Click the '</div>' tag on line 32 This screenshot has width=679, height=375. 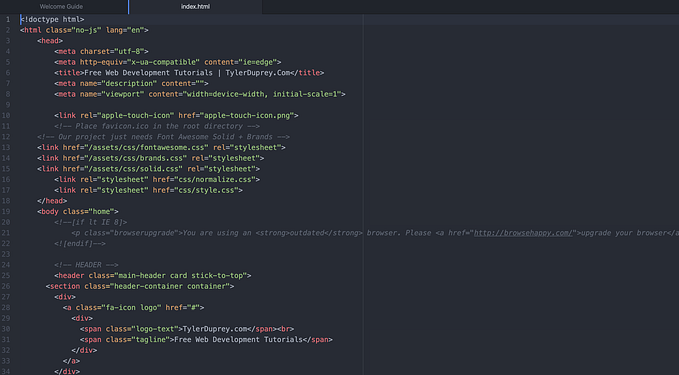[x=84, y=350]
